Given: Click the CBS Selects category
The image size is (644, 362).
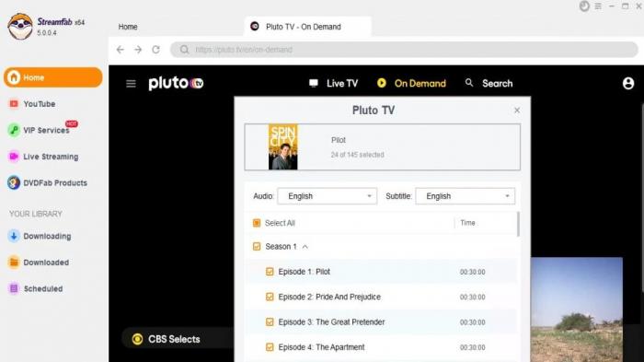Looking at the screenshot, I should (174, 339).
